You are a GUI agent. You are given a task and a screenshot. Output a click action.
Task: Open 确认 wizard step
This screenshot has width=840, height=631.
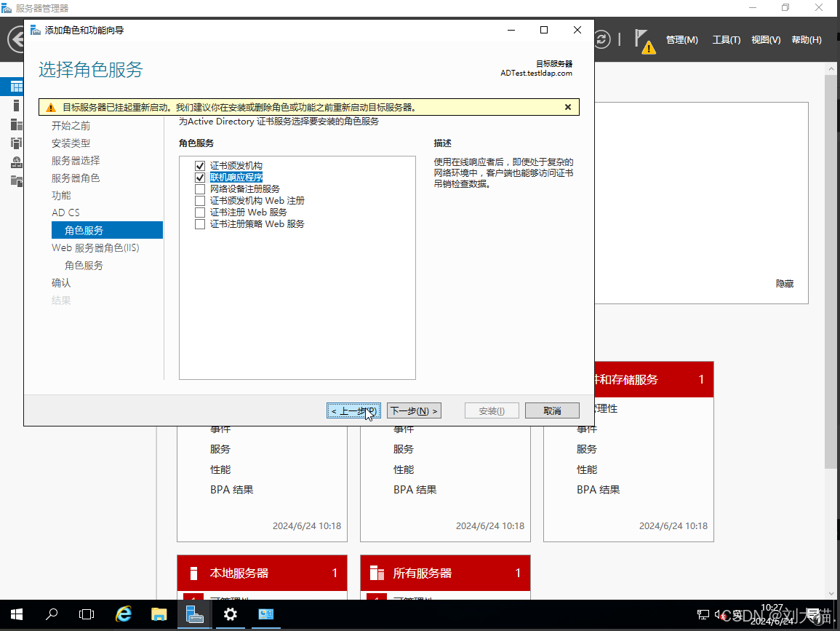(61, 283)
